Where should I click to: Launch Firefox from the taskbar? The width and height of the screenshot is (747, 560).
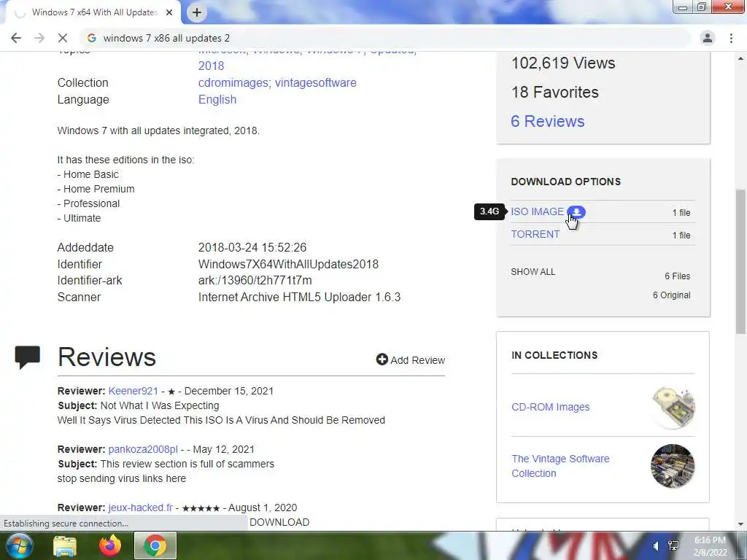(x=110, y=545)
